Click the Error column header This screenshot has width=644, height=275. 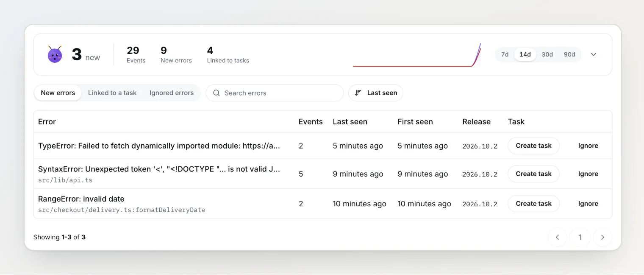(47, 122)
